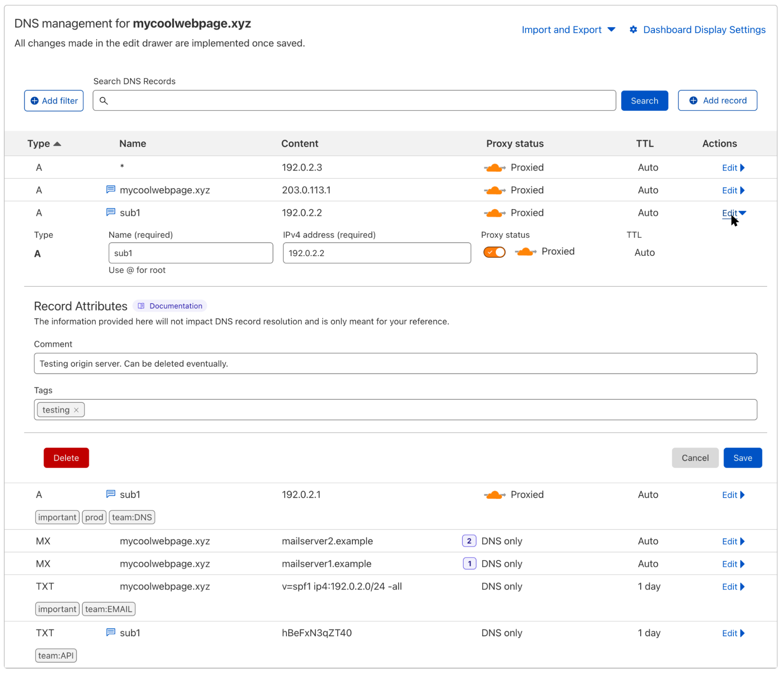Click the team:EMAIL tag on SPF record
Viewport: 784px width, 675px height.
pos(108,609)
